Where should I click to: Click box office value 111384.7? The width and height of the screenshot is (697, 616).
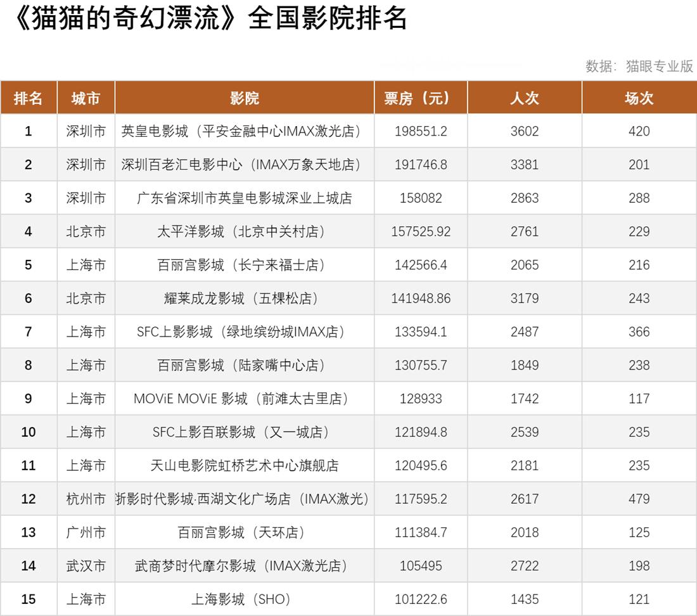point(421,532)
